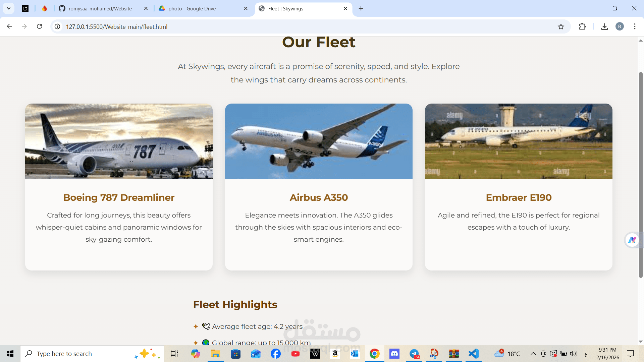Screen dimensions: 644x362
Task: Switch to the romysaa-mohamed/Website tab
Action: tap(100, 8)
